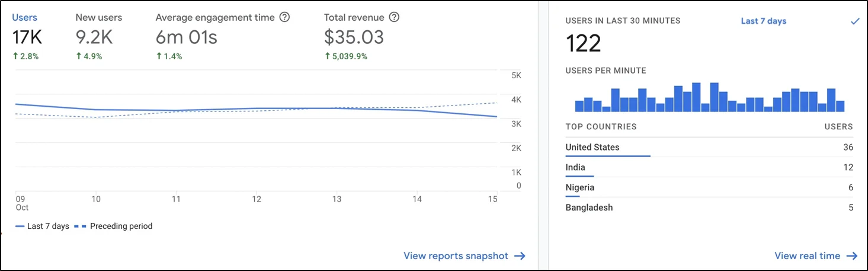
Task: Click arrow icon after View real time
Action: 852,256
